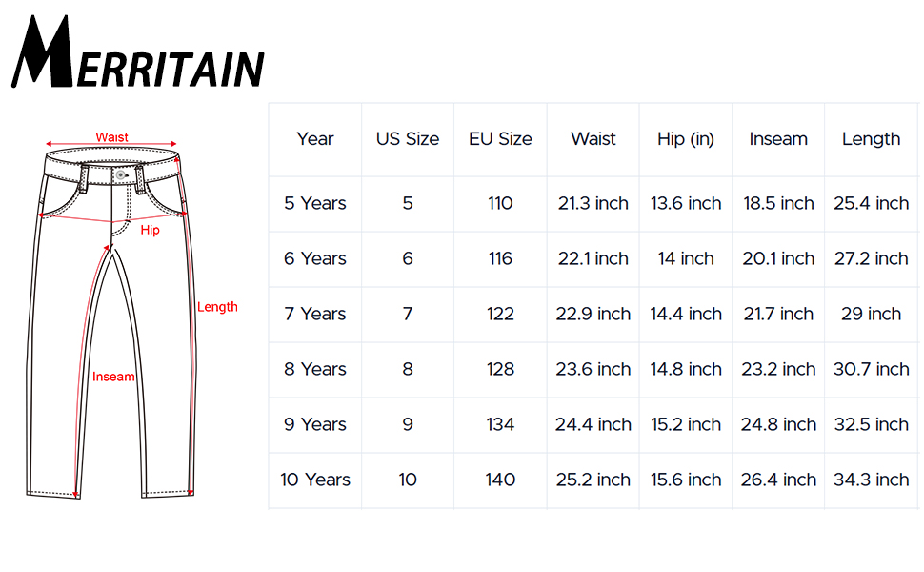Select the 5 Years row label
924x572 pixels.
pyautogui.click(x=315, y=203)
